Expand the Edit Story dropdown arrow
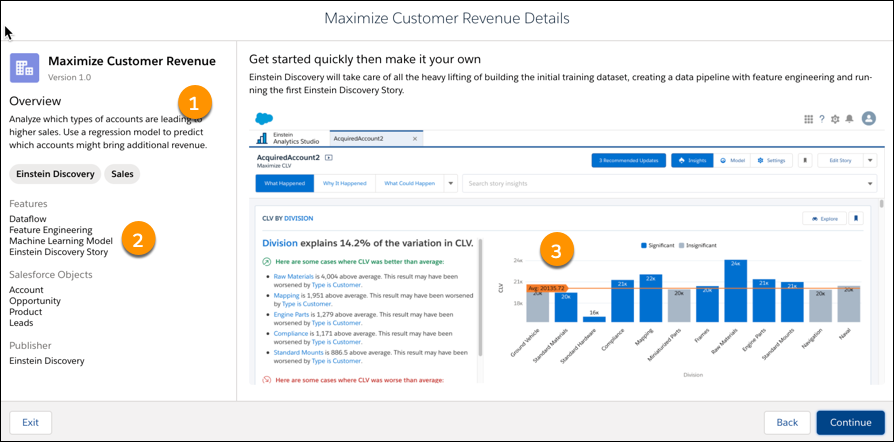The width and height of the screenshot is (894, 443). [869, 161]
